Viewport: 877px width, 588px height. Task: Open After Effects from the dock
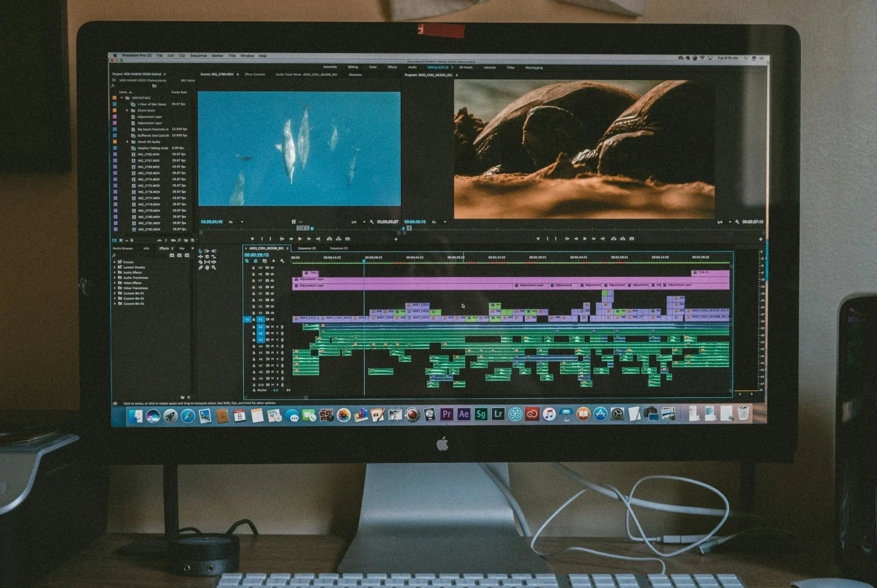click(x=464, y=414)
